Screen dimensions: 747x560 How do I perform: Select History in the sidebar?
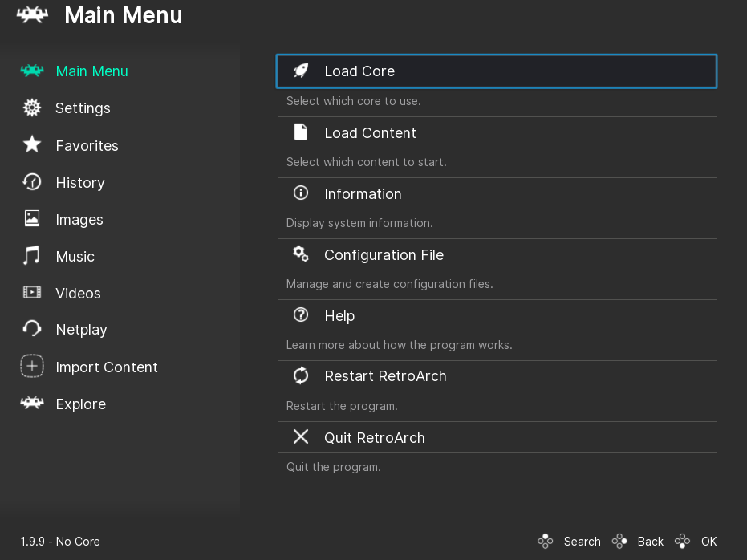tap(79, 183)
